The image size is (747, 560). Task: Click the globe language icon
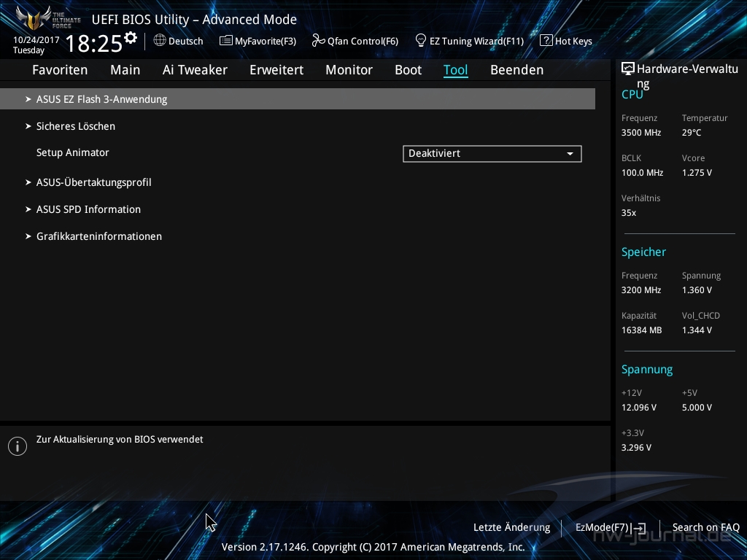pos(160,41)
